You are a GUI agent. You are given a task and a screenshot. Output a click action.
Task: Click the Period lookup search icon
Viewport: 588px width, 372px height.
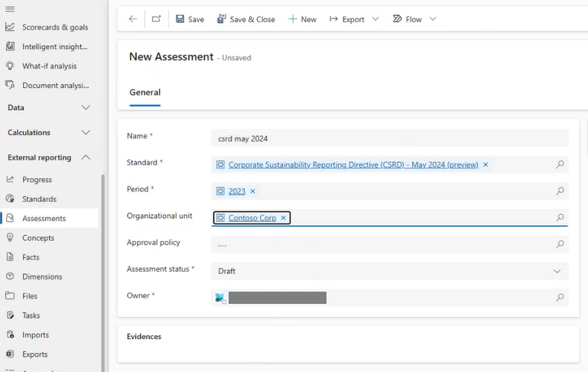pos(560,191)
